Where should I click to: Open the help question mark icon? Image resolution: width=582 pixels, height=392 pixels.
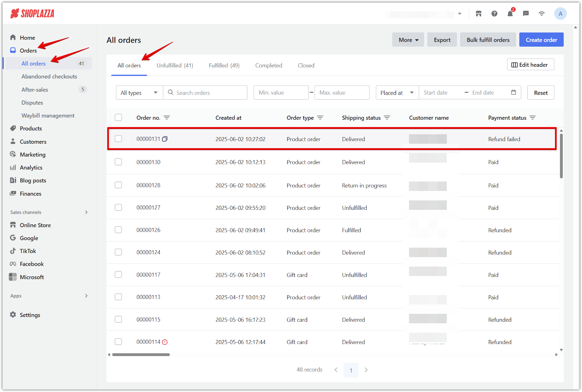point(494,14)
